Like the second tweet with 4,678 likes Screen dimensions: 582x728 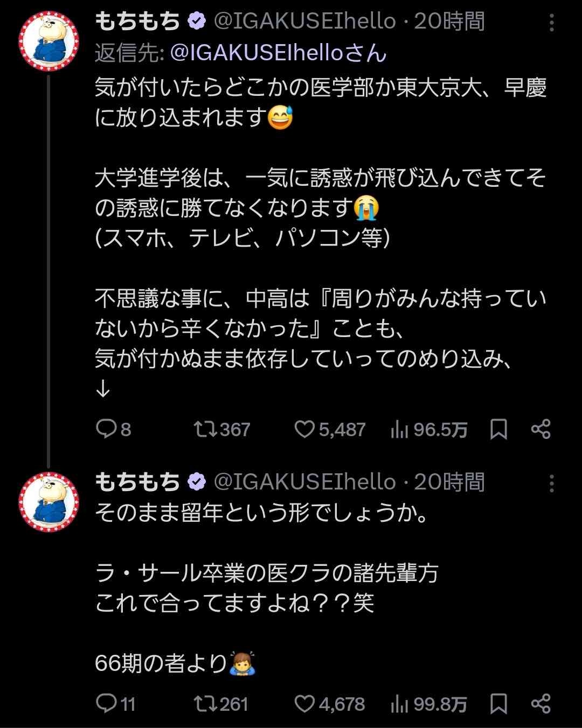coord(304,704)
